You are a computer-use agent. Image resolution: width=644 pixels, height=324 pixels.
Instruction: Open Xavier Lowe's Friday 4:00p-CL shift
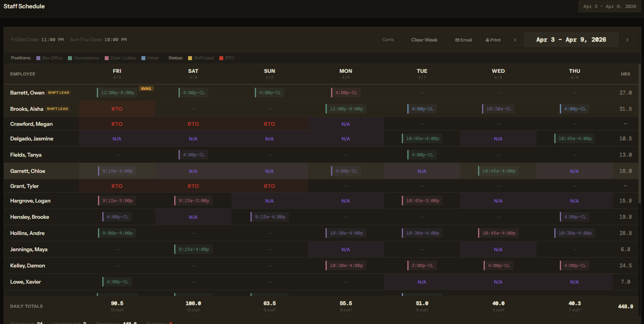pyautogui.click(x=117, y=282)
